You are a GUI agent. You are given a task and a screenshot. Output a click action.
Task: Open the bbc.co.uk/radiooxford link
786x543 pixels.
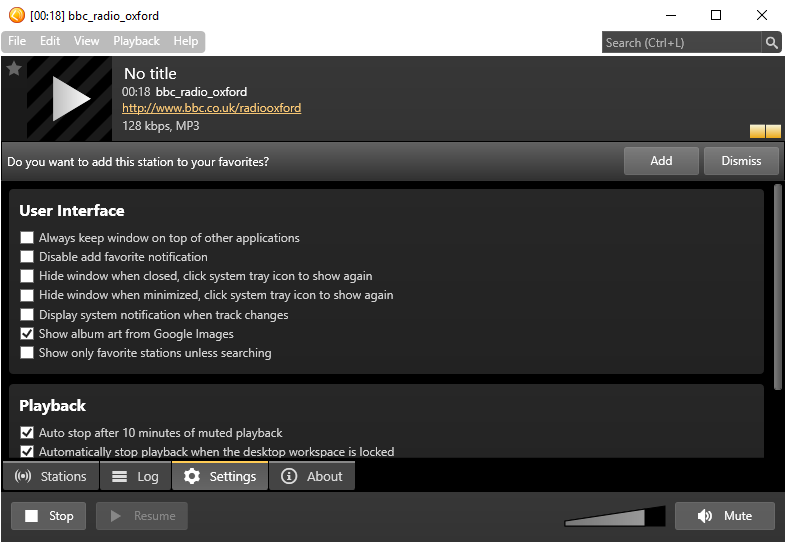pyautogui.click(x=211, y=108)
